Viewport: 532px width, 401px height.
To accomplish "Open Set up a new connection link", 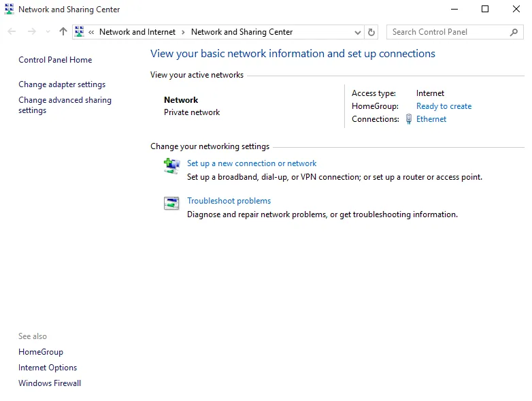I will (252, 163).
